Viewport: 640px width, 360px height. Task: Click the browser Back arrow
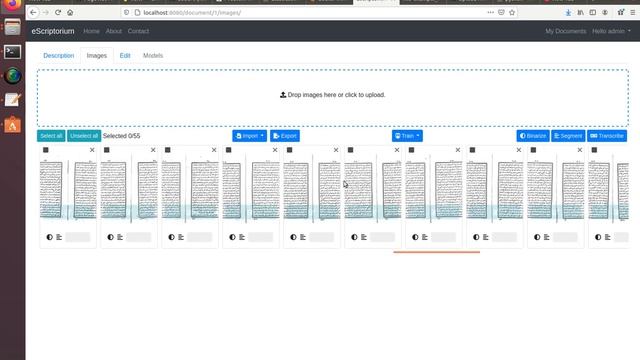point(33,13)
